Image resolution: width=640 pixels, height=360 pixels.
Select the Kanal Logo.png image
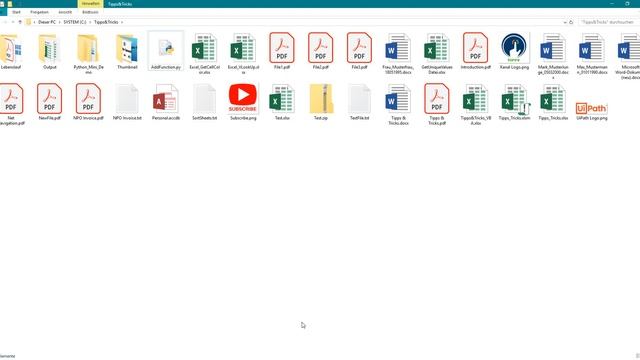tap(514, 51)
